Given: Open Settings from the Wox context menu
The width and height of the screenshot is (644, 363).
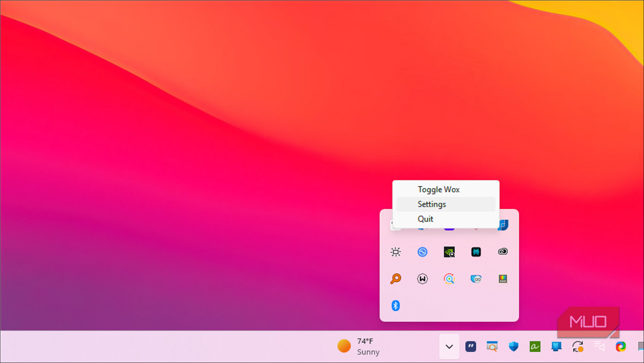Looking at the screenshot, I should pos(431,204).
